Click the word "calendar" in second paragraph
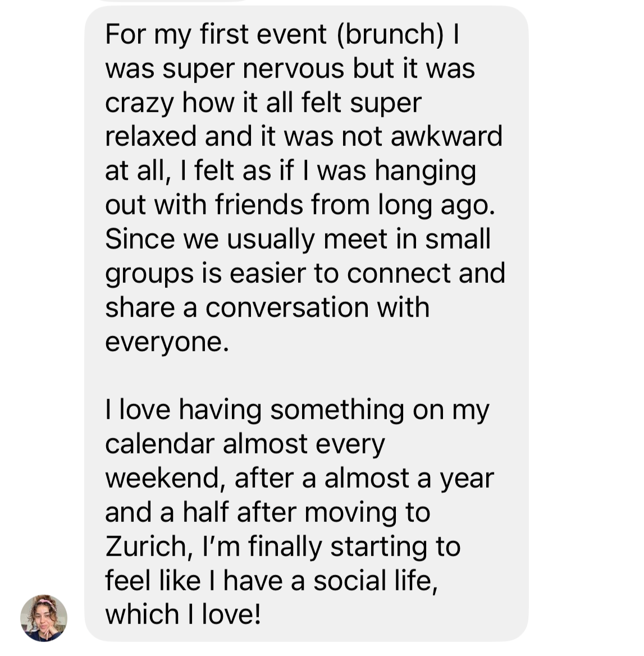Viewport: 644px width, 656px height. point(159,443)
